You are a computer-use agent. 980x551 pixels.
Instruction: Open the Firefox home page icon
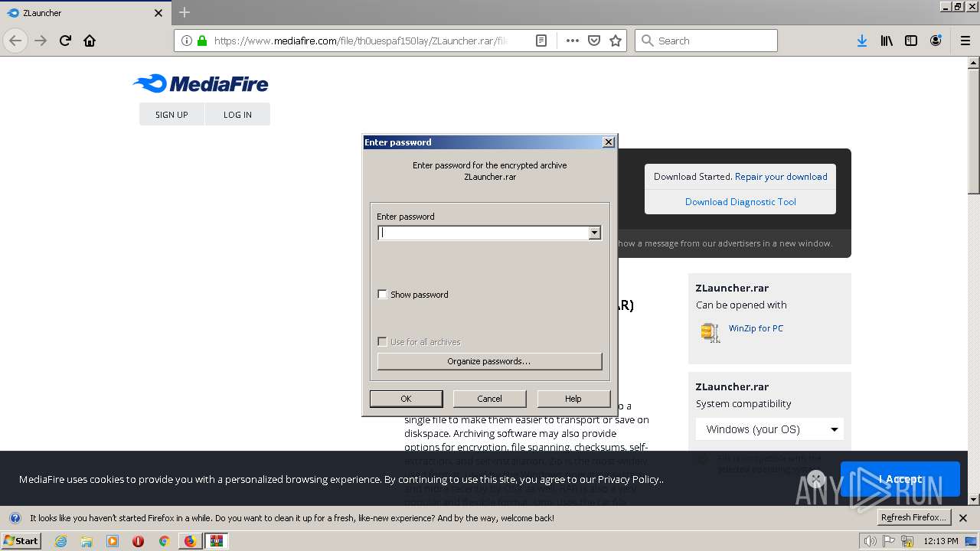90,41
